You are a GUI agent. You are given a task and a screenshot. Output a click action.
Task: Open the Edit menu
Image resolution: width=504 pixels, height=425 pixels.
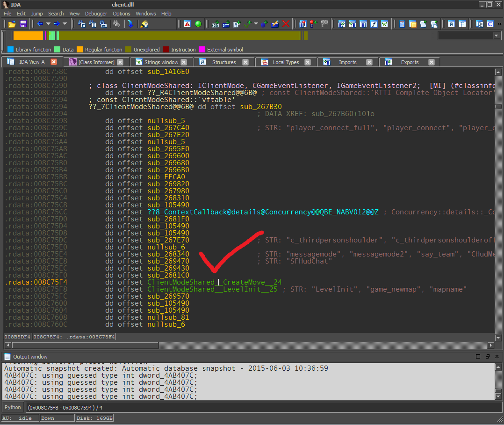click(21, 14)
